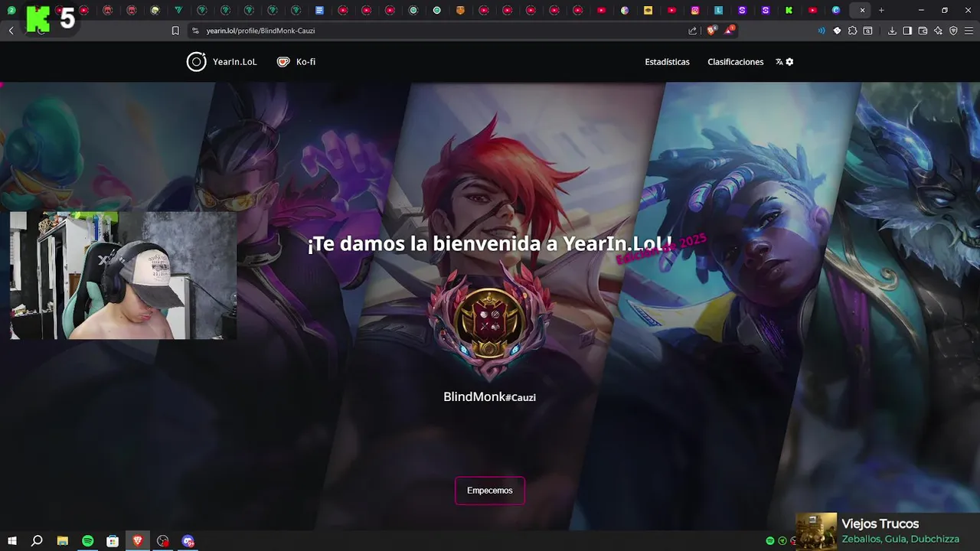Screen dimensions: 980x551
Task: Open Windows taskbar search
Action: tap(37, 541)
